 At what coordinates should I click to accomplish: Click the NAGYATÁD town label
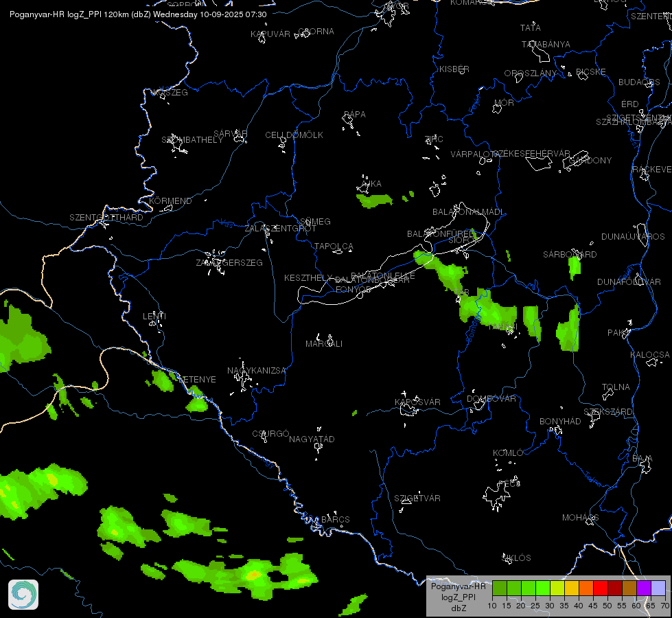312,439
